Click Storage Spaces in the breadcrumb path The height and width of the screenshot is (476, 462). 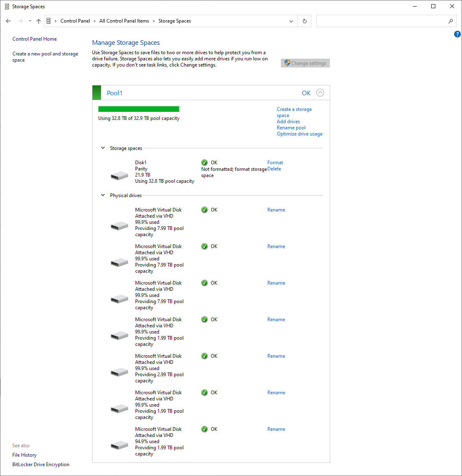[x=175, y=21]
